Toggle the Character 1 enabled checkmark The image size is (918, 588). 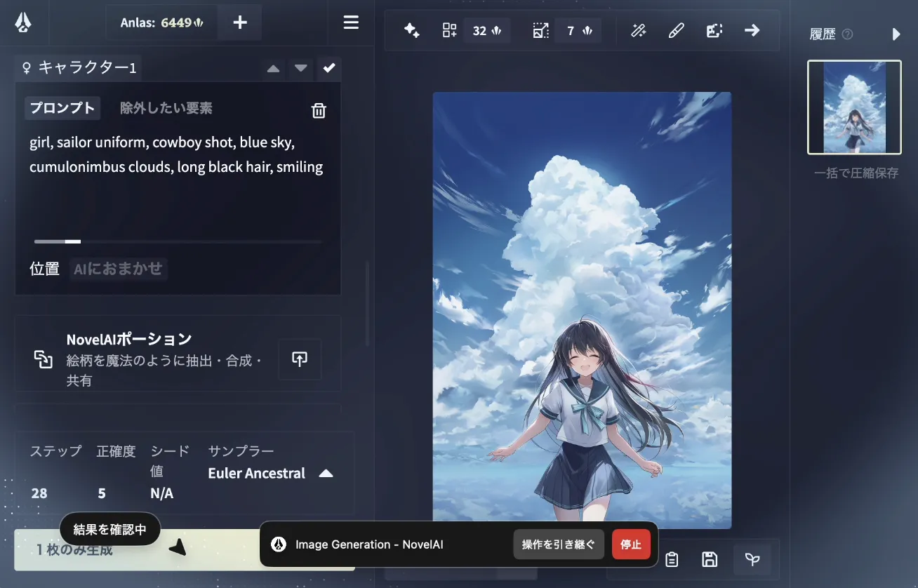(x=328, y=67)
